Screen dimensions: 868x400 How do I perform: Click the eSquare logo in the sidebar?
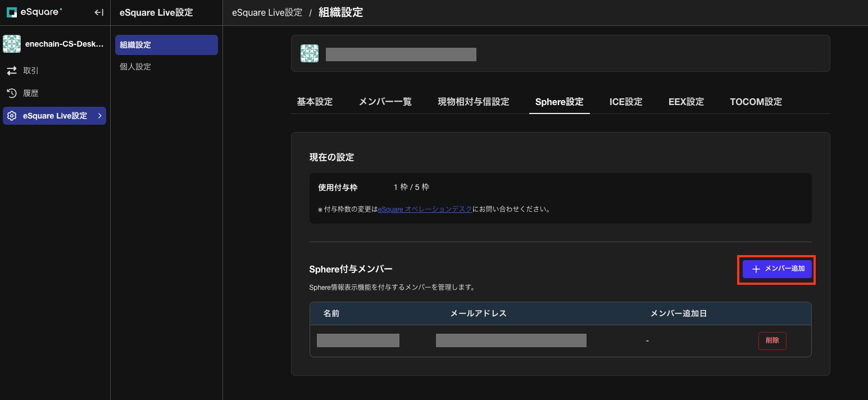33,12
